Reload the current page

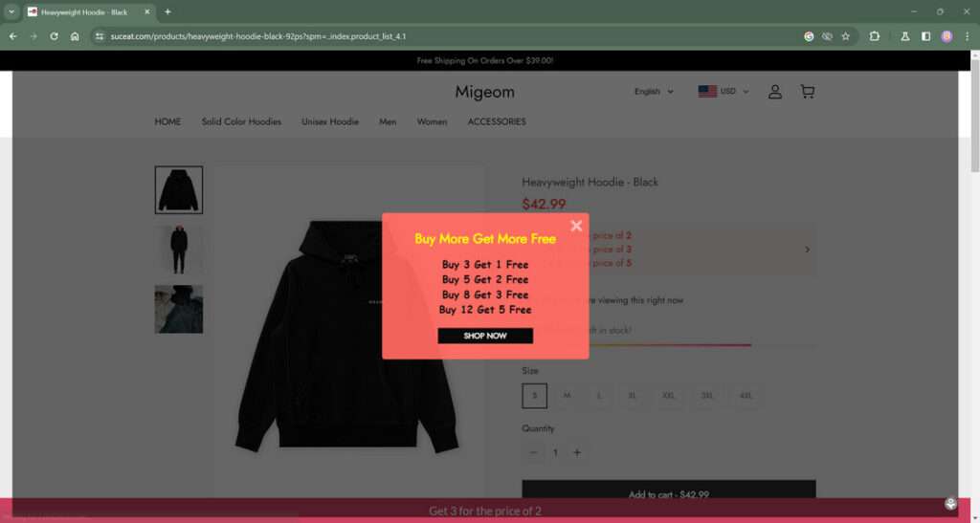coord(55,36)
